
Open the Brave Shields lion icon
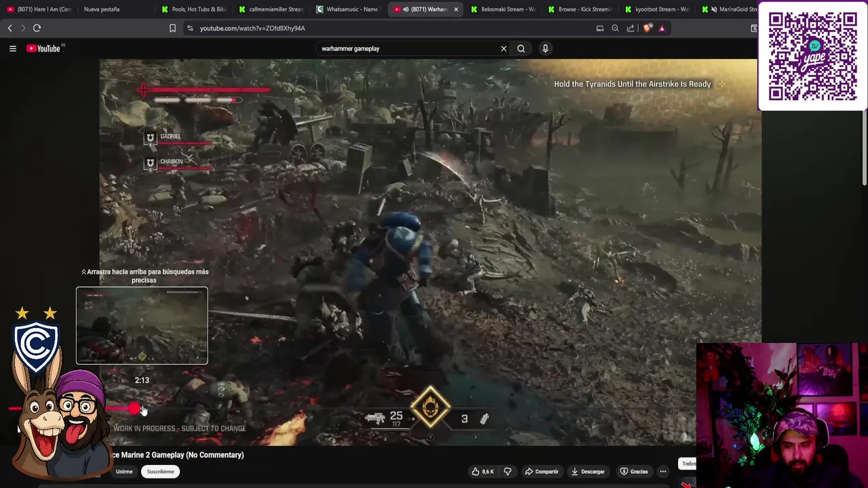click(x=647, y=28)
